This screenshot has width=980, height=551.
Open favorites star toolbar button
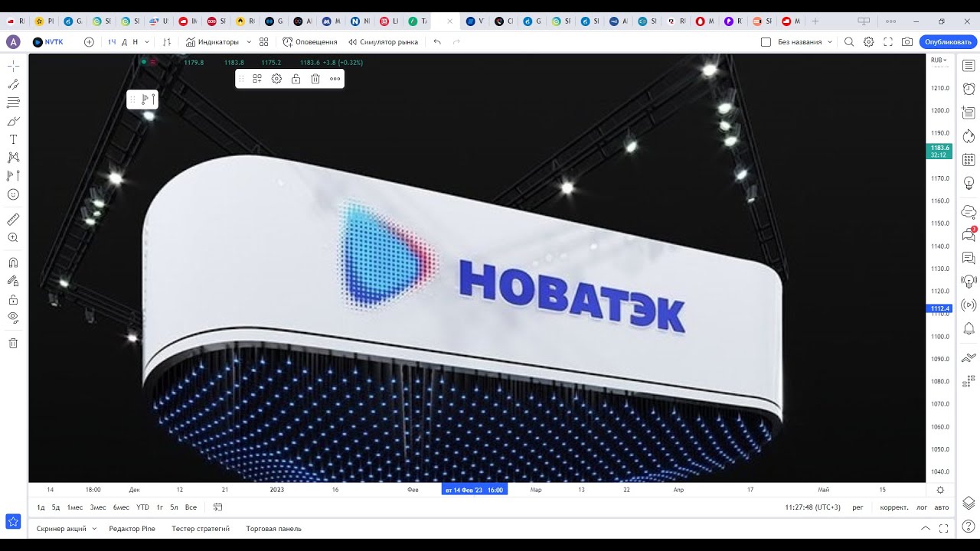point(13,521)
